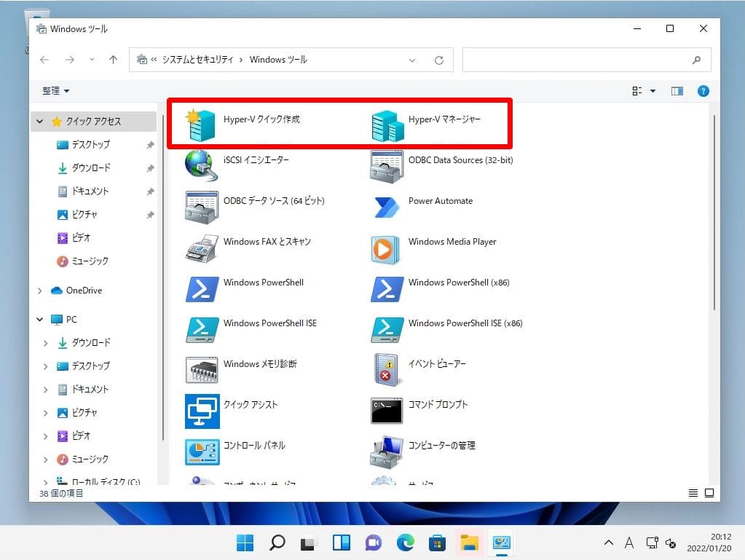This screenshot has width=745, height=560.
Task: Open the iSCSI イニシエーター globe icon
Action: (202, 165)
